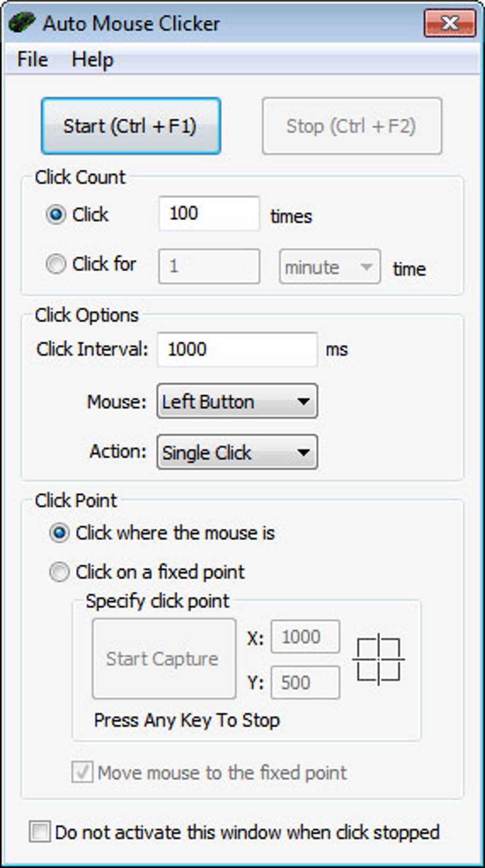
Task: Open the File menu
Action: pyautogui.click(x=32, y=60)
